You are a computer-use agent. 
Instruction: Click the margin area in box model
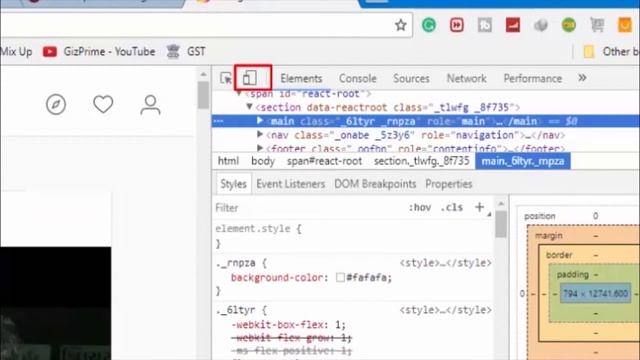pos(549,236)
